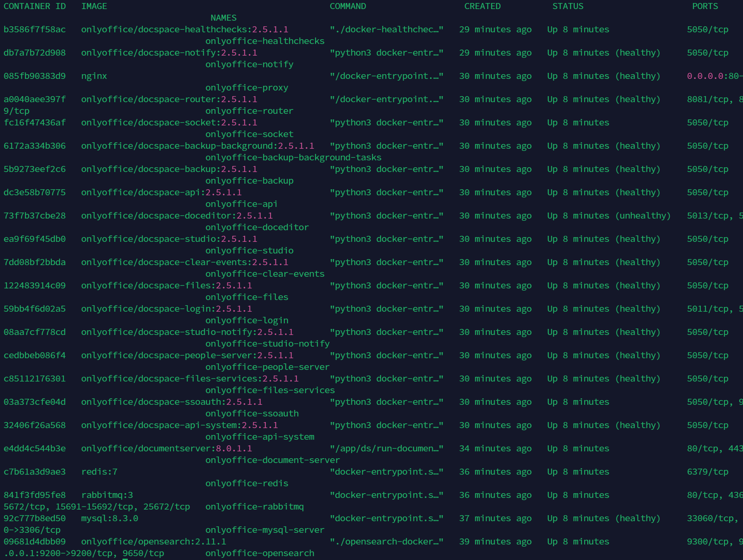Click container ID 92c777b8ed50

pyautogui.click(x=35, y=518)
